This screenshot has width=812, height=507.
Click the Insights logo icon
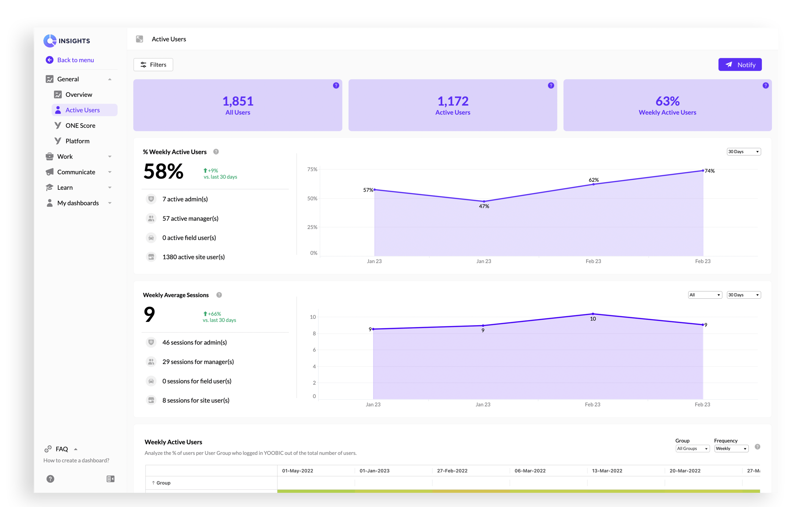[x=50, y=41]
